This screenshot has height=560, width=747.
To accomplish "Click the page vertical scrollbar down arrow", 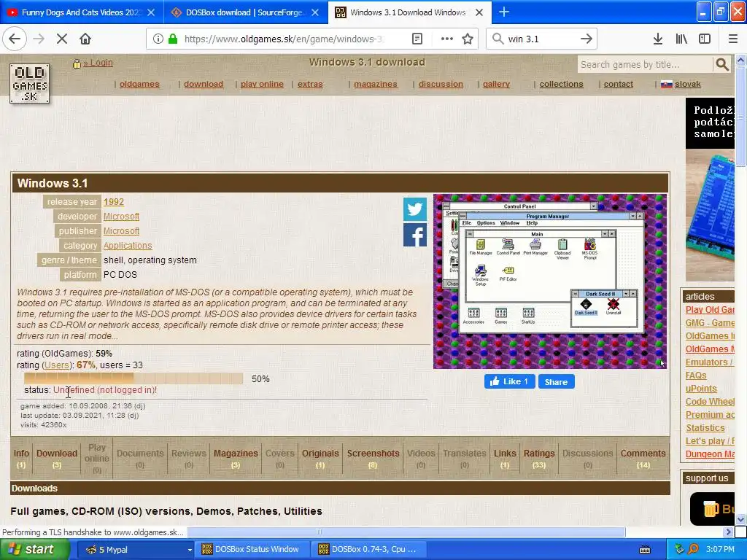I will pyautogui.click(x=741, y=519).
